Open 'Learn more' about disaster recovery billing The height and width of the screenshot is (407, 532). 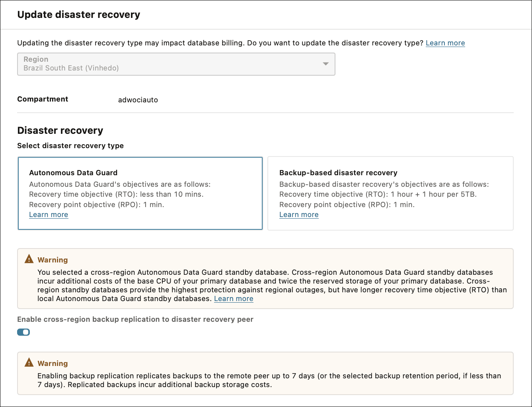click(x=445, y=43)
